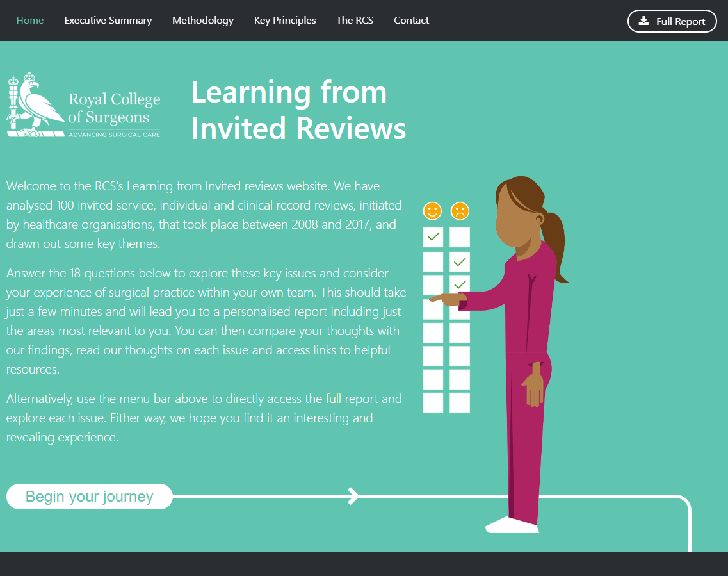Screen dimensions: 728x576
Task: Select The RCS menu item
Action: click(355, 21)
